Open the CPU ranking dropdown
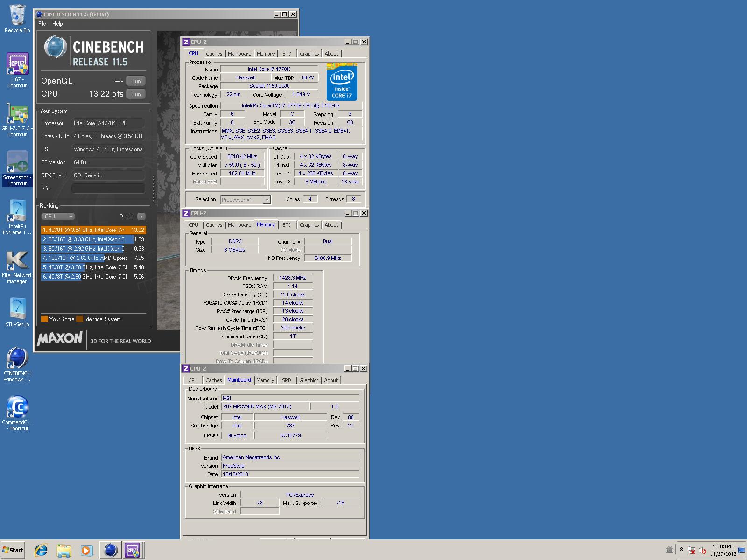The image size is (747, 560). (x=58, y=217)
